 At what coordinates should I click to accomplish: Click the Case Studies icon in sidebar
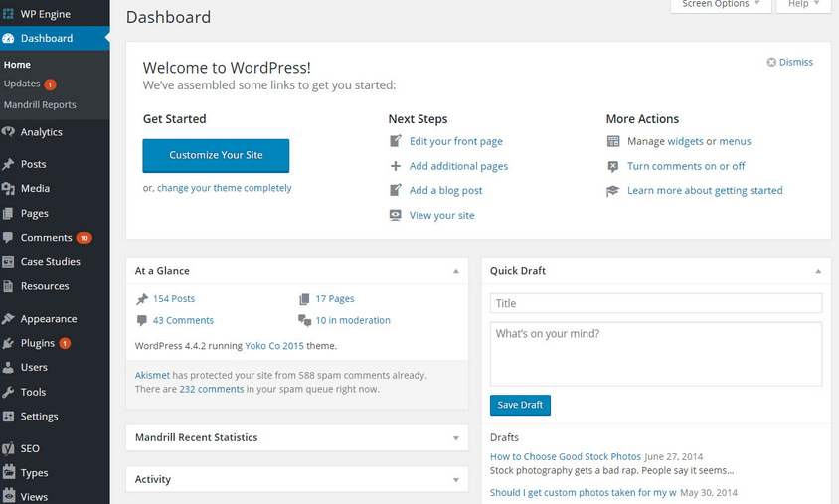pyautogui.click(x=8, y=262)
